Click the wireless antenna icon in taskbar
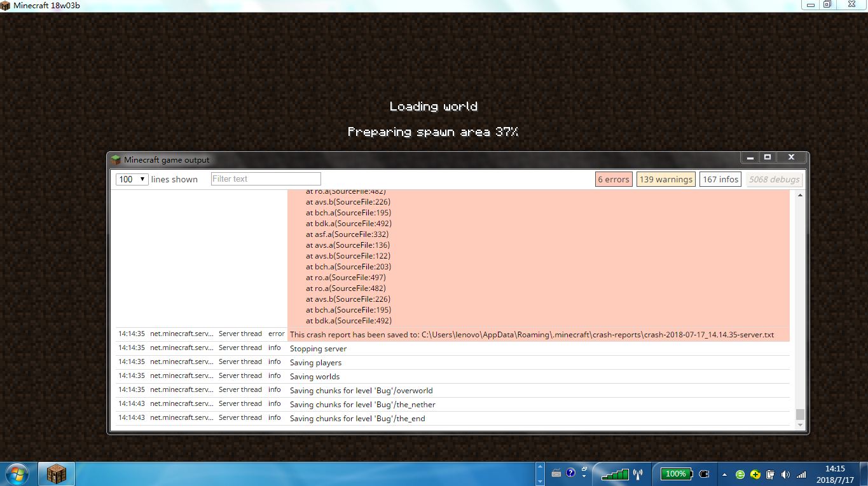 (638, 474)
